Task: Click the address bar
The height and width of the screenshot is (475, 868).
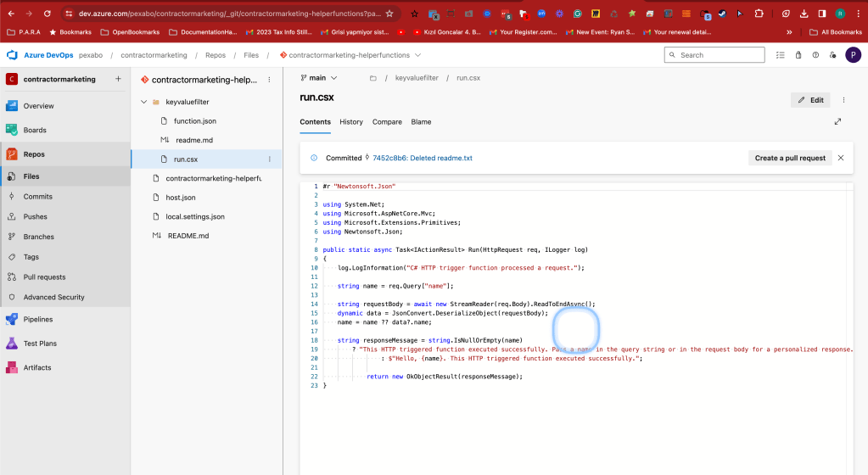Action: tap(229, 14)
